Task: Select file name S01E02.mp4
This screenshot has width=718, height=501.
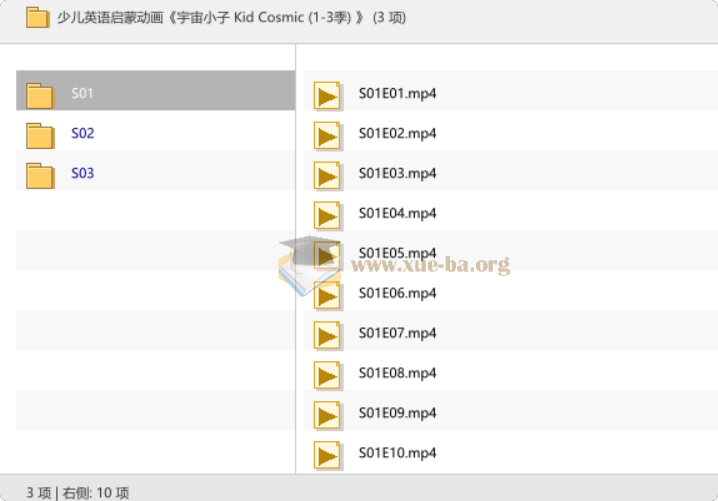Action: point(397,134)
